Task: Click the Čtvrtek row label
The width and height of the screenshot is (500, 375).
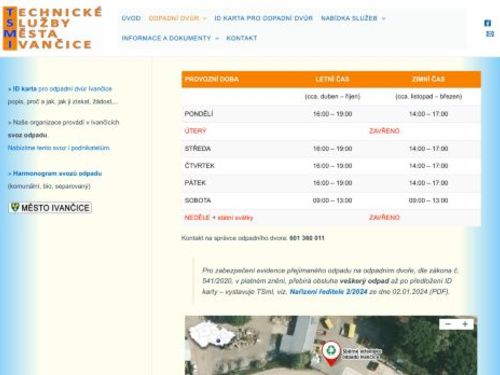Action: tap(199, 166)
